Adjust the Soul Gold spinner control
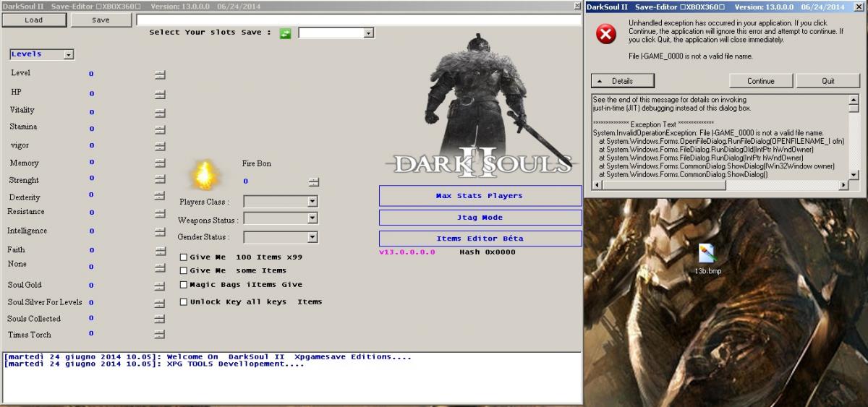The height and width of the screenshot is (407, 868). click(160, 286)
